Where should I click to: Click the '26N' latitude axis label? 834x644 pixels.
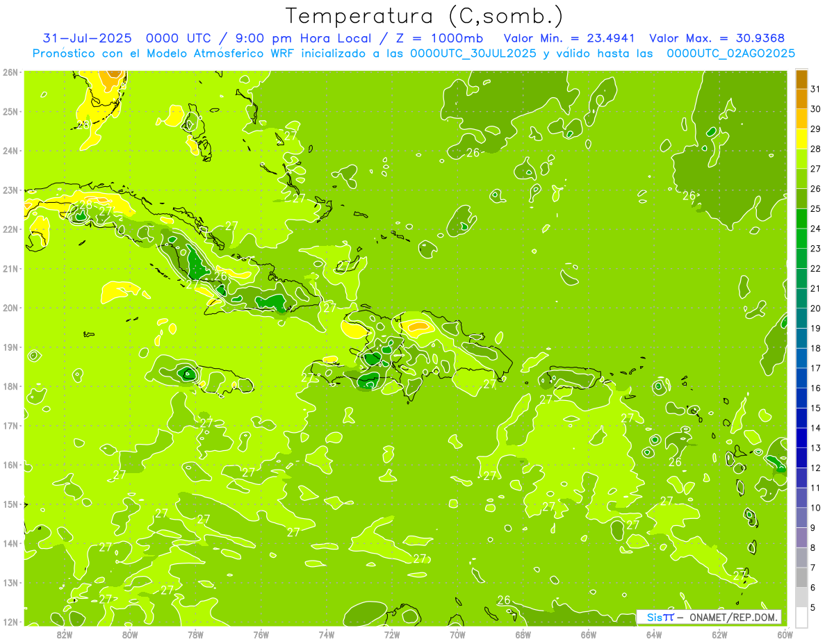click(x=10, y=72)
